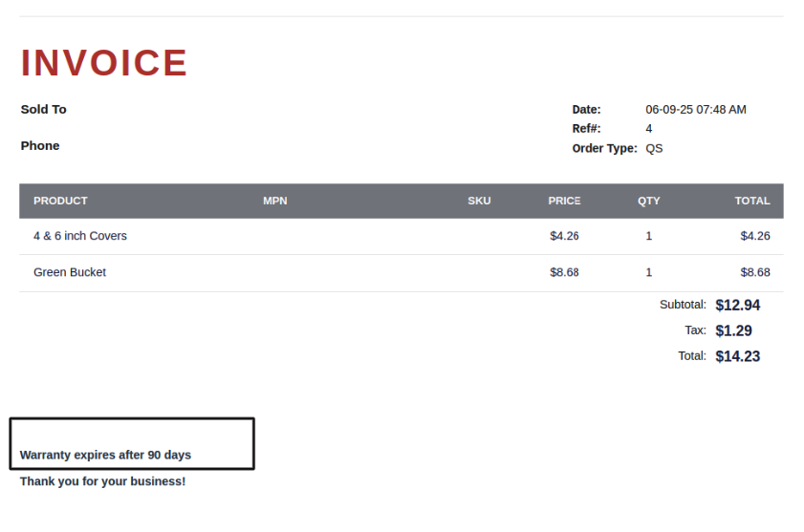804x532 pixels.
Task: Click the PRICE column header
Action: [564, 201]
